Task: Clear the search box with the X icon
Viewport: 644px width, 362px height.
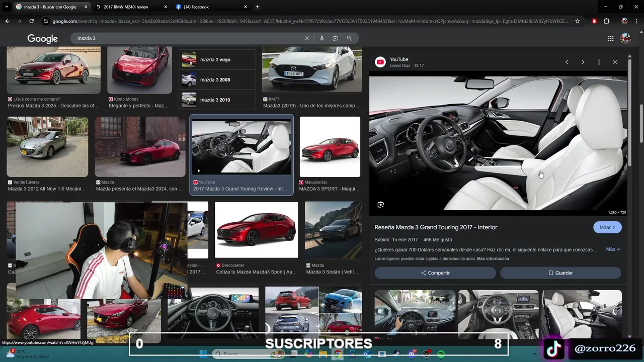Action: pyautogui.click(x=306, y=38)
